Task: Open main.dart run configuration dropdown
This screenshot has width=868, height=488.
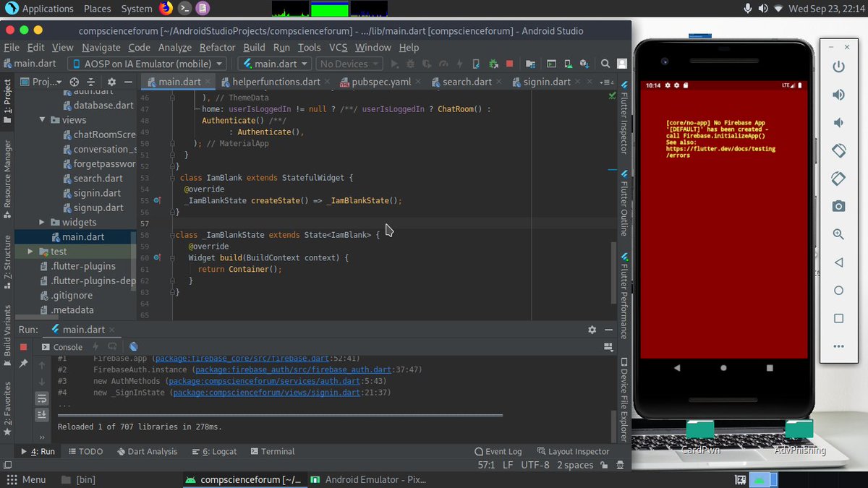Action: point(275,64)
